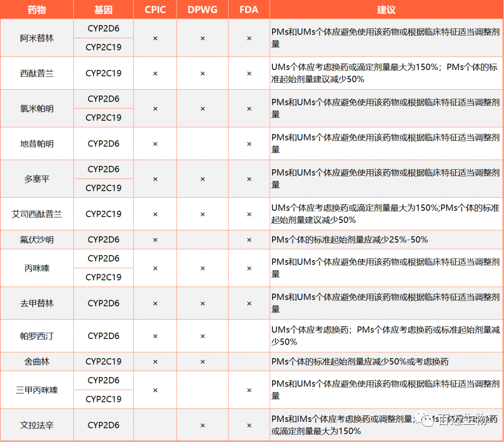This screenshot has height=442, width=504.
Task: Click CYP2C19 in the 多塞平 row
Action: (104, 188)
